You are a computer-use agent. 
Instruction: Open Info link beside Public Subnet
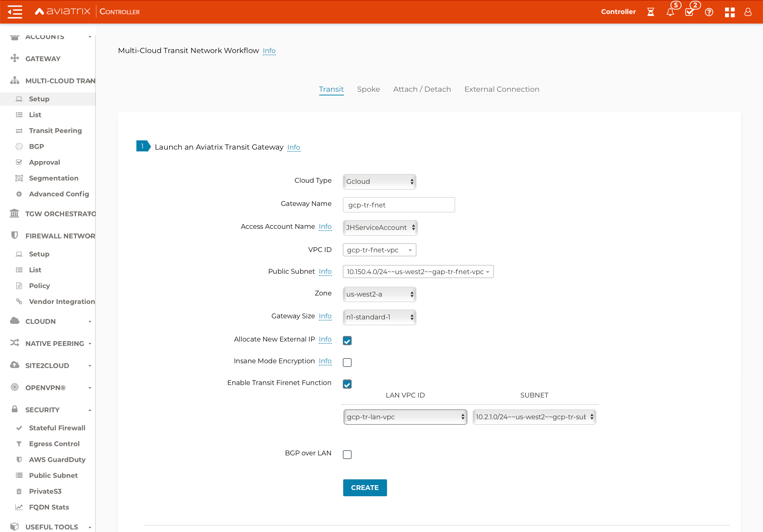coord(325,272)
